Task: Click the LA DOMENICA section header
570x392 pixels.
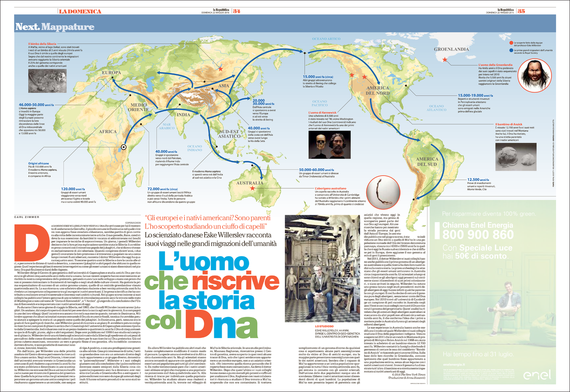Action: tap(80, 11)
